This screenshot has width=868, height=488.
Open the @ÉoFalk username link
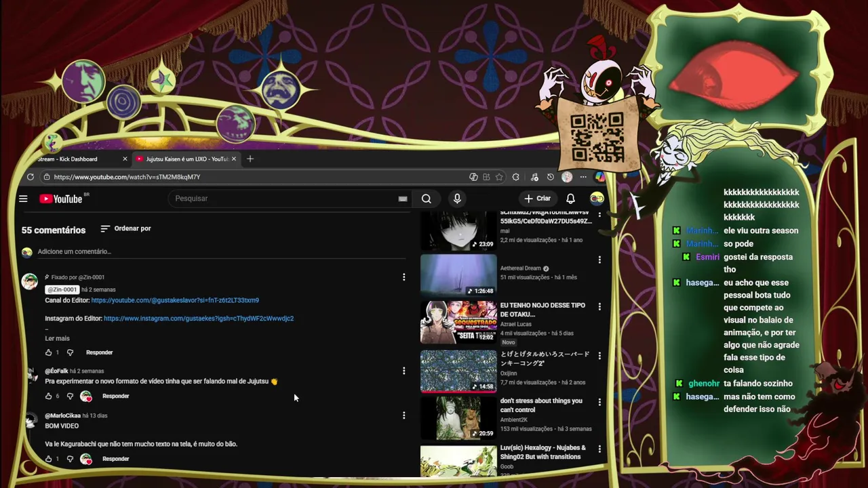[x=56, y=371]
